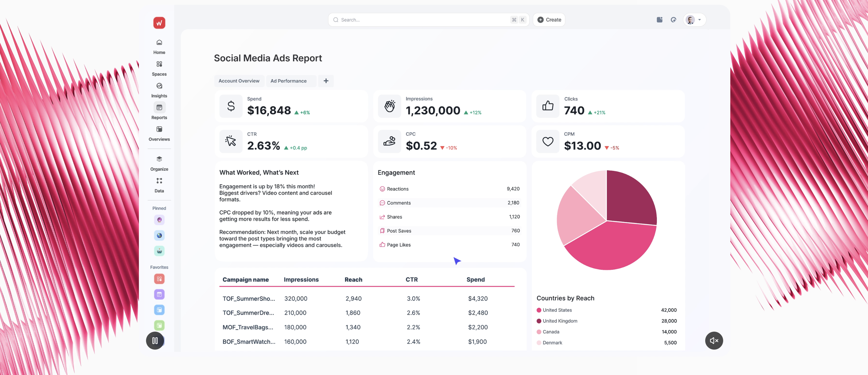Click the notifications icon in the top bar
Viewport: 868px width, 375px height.
pos(659,20)
